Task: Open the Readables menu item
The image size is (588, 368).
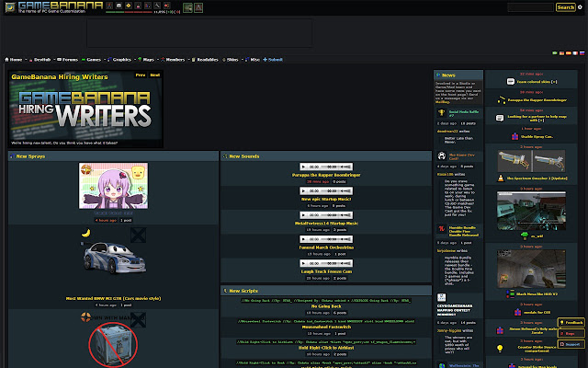Action: click(x=205, y=60)
